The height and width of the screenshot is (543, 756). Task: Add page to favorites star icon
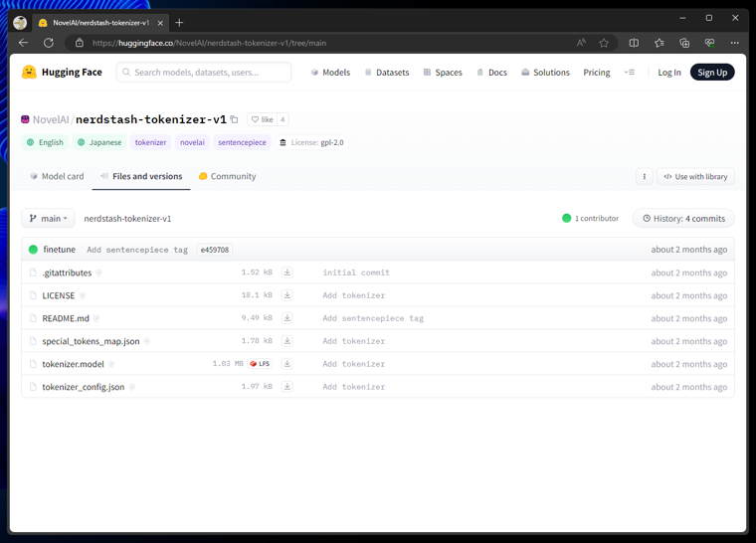pyautogui.click(x=604, y=43)
